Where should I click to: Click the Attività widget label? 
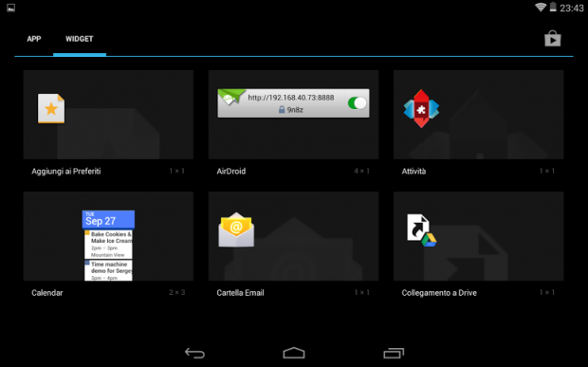coord(413,172)
